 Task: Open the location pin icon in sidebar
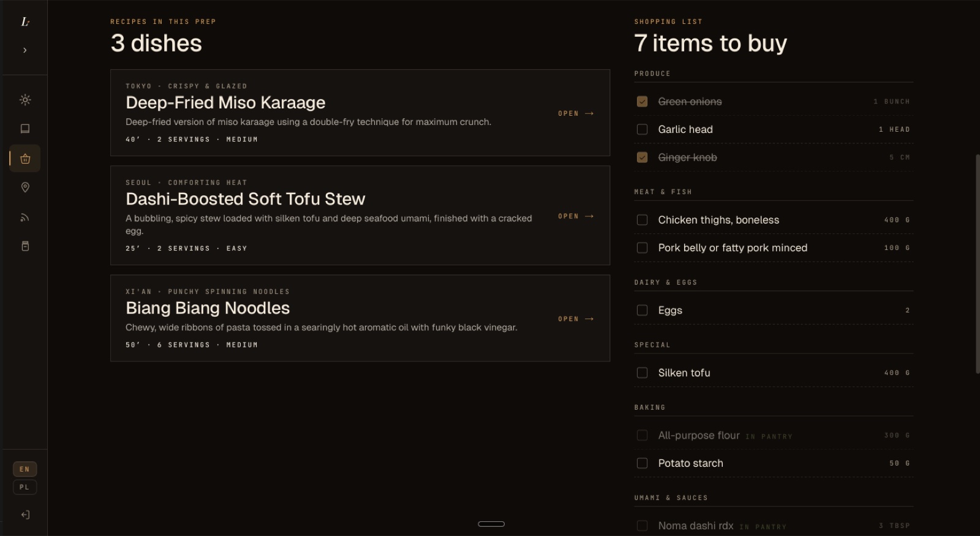click(x=25, y=187)
